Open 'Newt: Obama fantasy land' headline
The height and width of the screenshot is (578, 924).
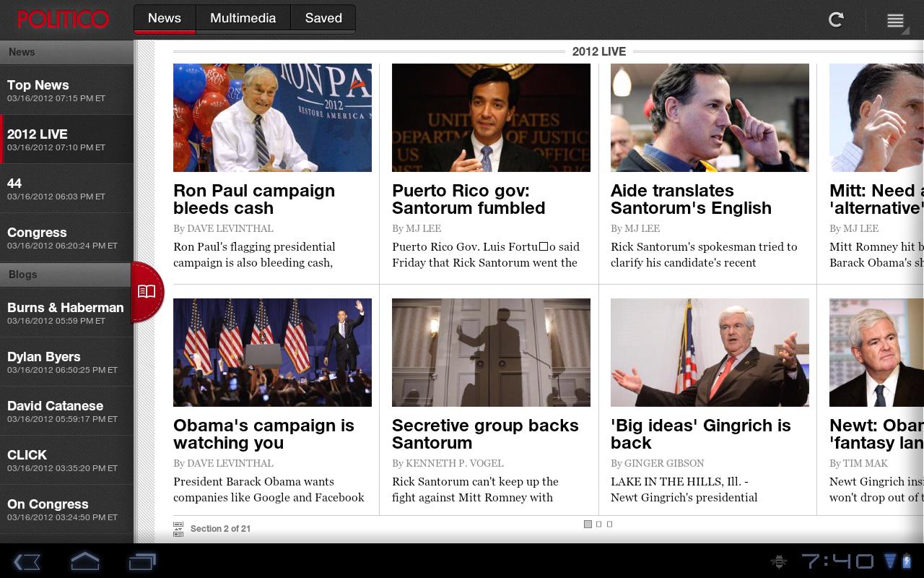point(876,434)
